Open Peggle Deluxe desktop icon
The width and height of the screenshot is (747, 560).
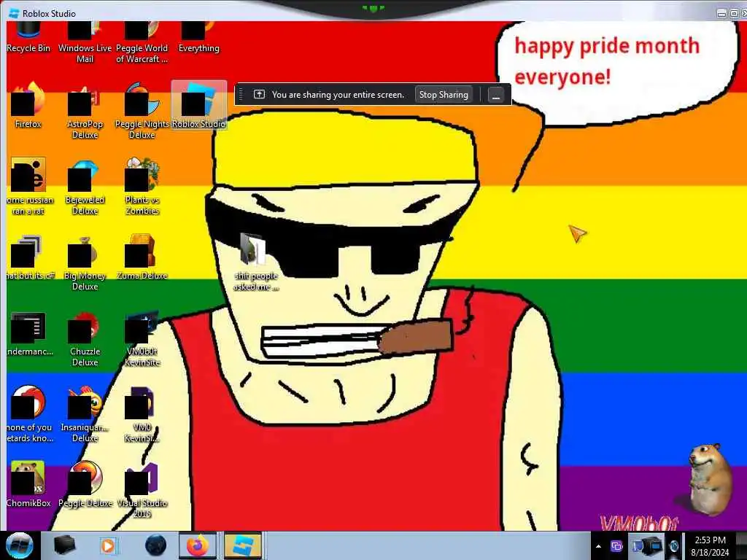[85, 485]
